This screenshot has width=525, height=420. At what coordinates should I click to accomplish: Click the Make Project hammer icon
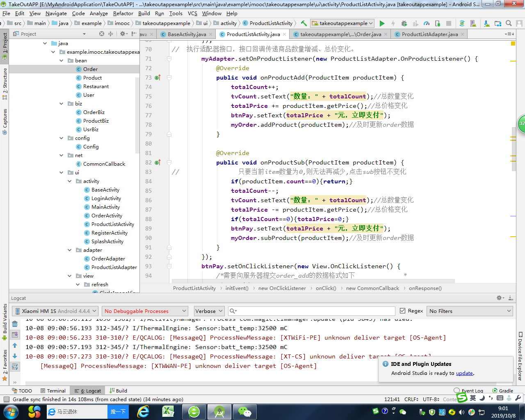tap(304, 23)
